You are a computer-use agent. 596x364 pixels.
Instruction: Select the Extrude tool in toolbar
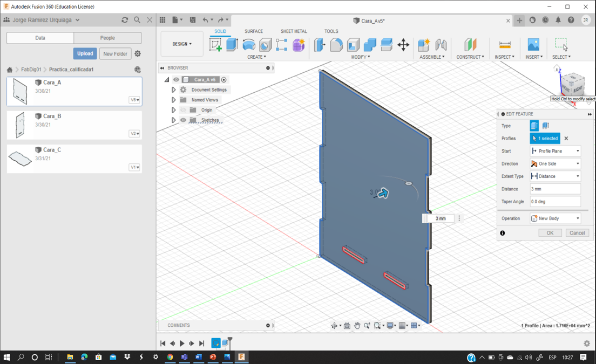click(x=232, y=45)
